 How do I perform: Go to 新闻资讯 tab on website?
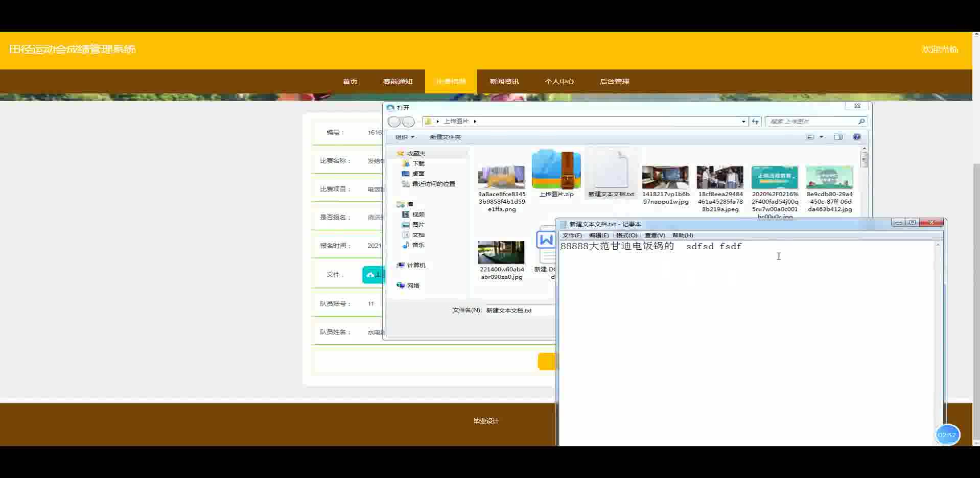504,82
